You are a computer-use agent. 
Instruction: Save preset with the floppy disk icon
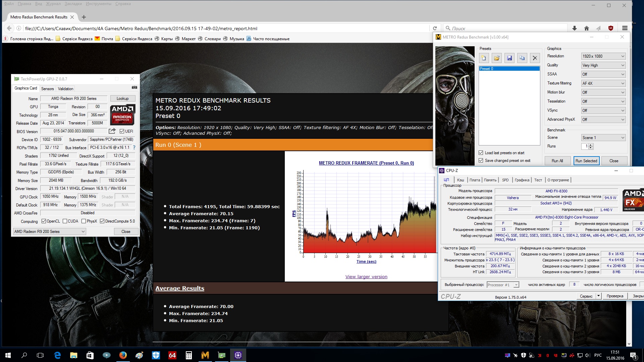point(509,58)
